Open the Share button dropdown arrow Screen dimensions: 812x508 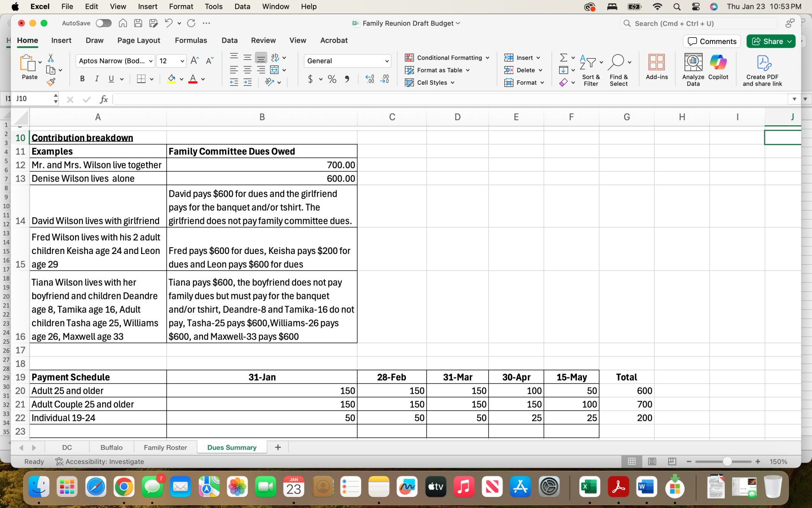(x=790, y=41)
